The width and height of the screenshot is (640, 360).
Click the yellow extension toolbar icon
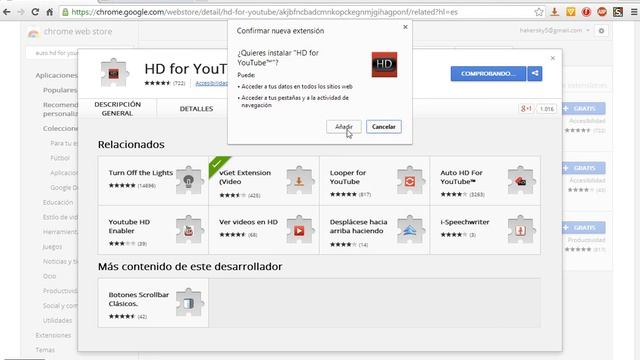click(x=571, y=12)
